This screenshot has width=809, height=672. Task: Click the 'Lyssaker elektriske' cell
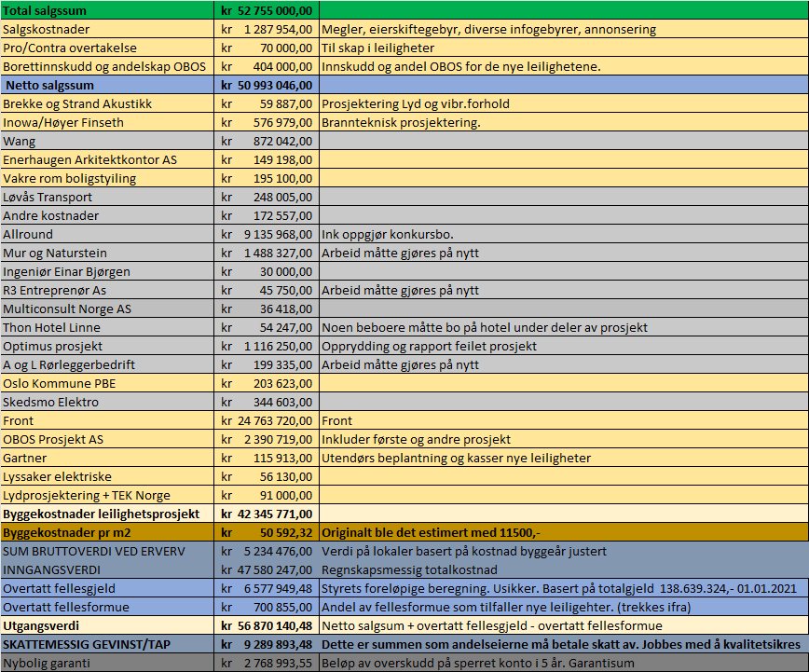click(x=107, y=476)
